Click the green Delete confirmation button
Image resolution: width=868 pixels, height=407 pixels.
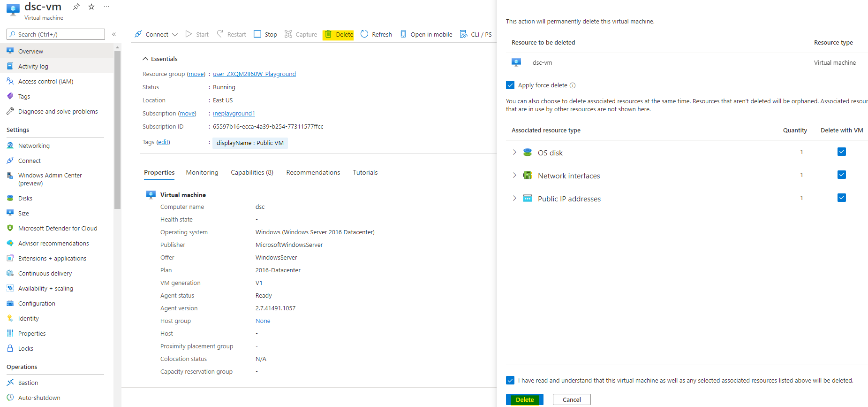(524, 399)
